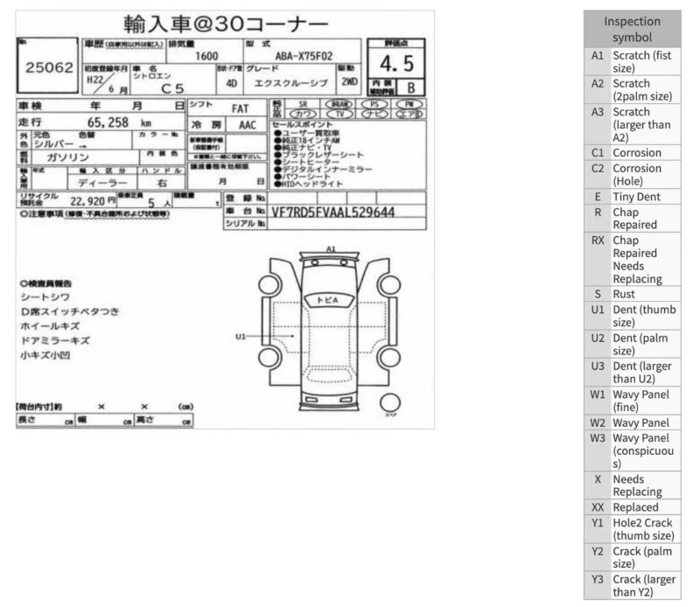
Task: Select the エアB airbag badge
Action: 408,114
